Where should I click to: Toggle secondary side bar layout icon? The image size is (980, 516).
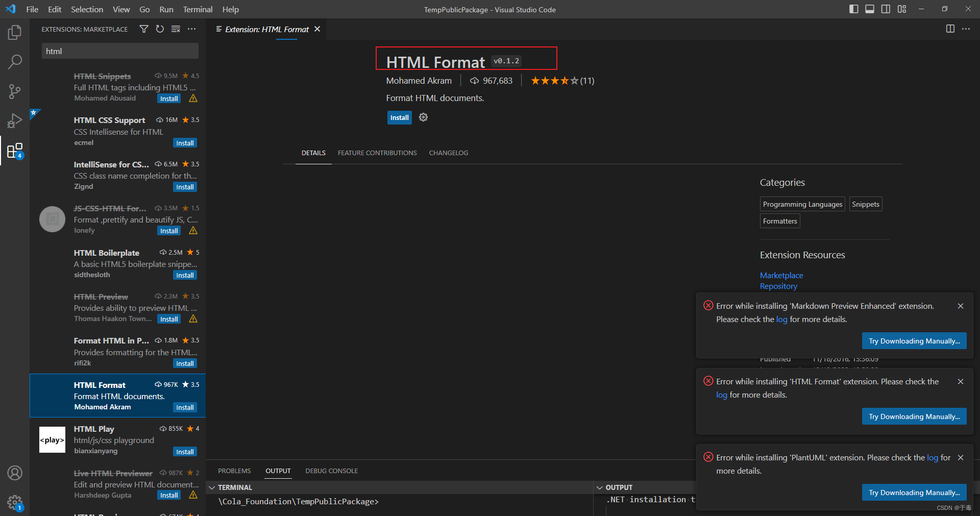(886, 9)
